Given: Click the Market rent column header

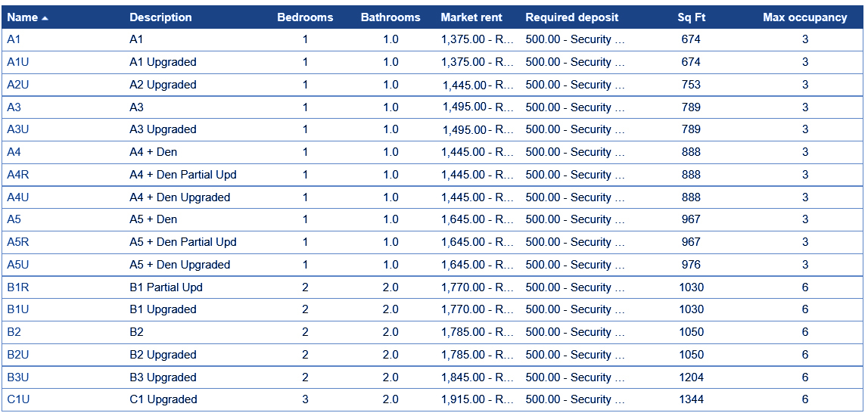Looking at the screenshot, I should 471,17.
